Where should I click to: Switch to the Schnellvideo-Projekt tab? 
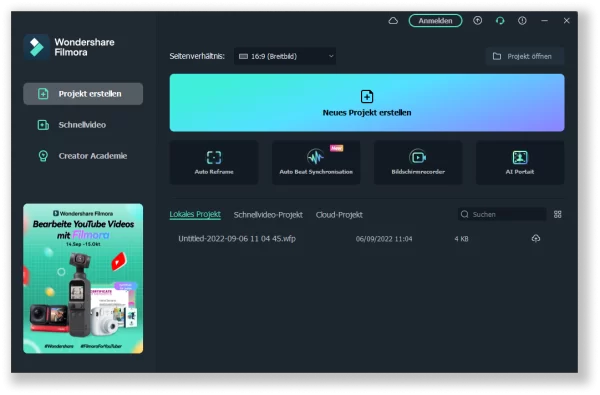click(268, 215)
